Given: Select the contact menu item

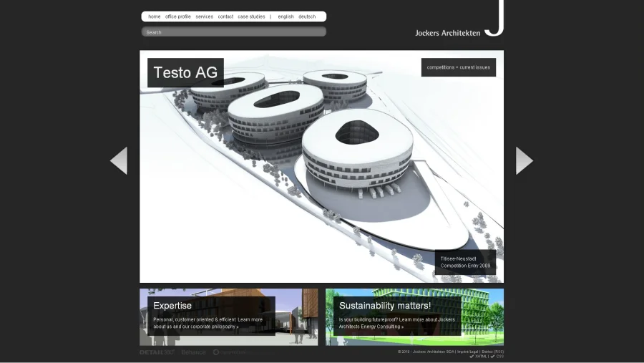Looking at the screenshot, I should point(225,16).
